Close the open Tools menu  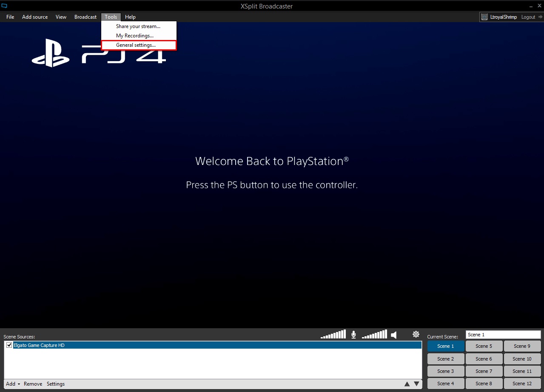coord(111,17)
